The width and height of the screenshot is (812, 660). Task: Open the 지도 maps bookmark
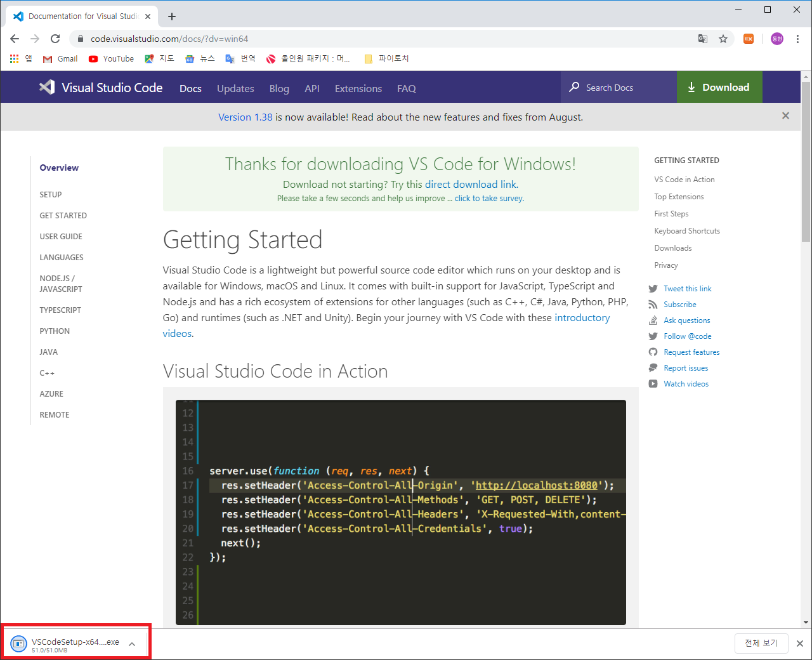[x=159, y=58]
